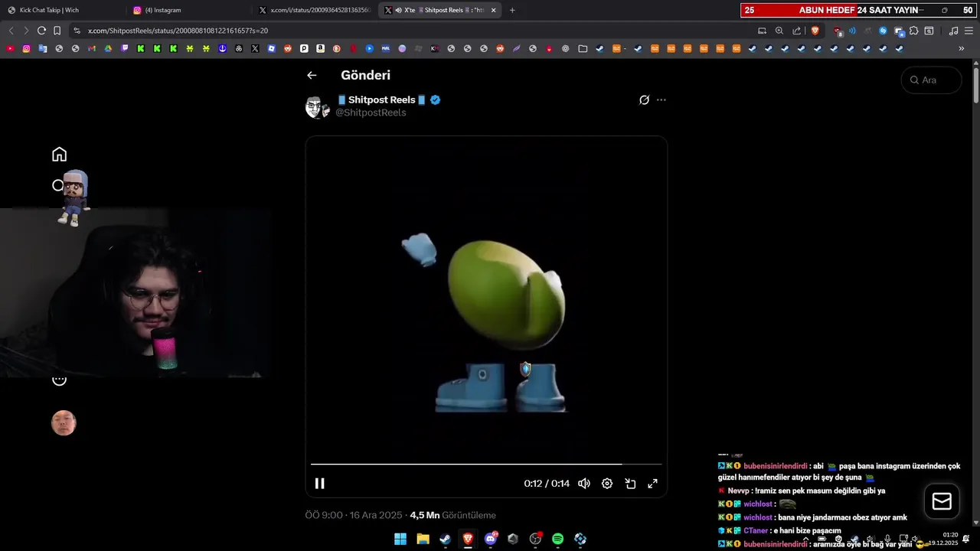This screenshot has height=551, width=980.
Task: Open the Instagram bookmark in bookmarks bar
Action: point(26,48)
